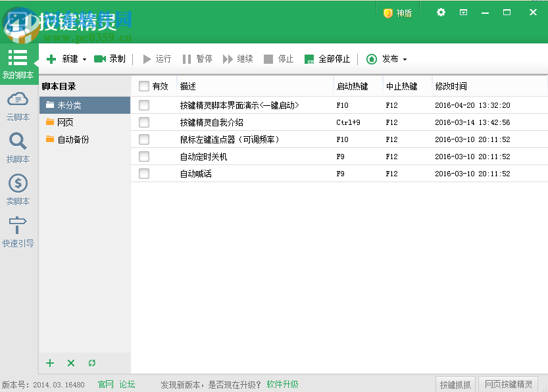Switch to the 我的脚本 tab
The height and width of the screenshot is (392, 548).
(x=18, y=64)
